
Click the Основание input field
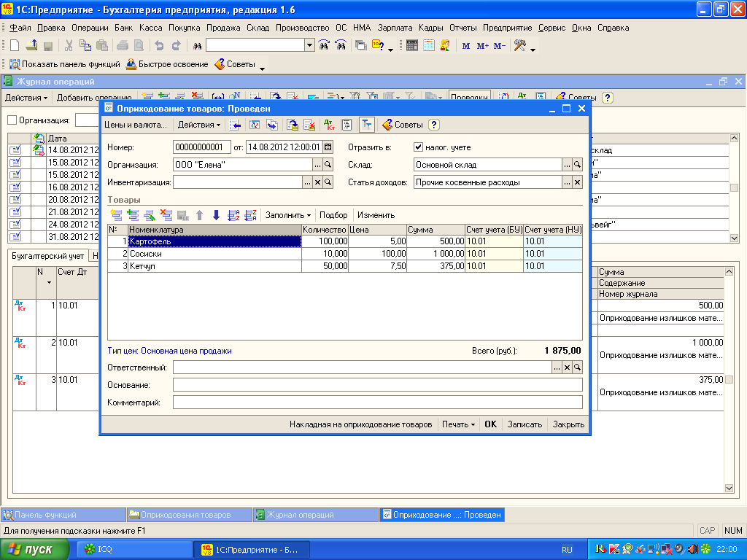[x=378, y=385]
